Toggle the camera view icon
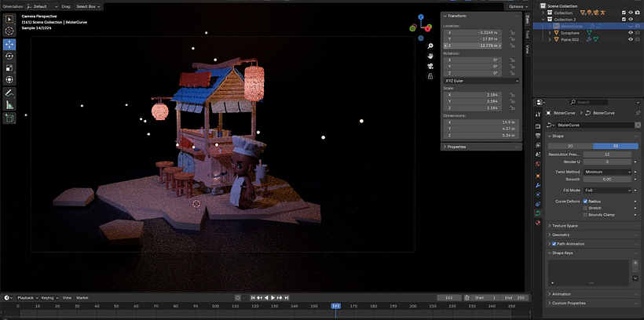 [x=430, y=66]
